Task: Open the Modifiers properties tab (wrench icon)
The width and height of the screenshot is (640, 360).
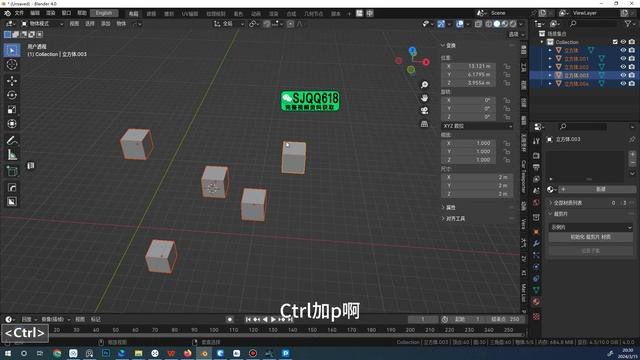Action: 536,244
